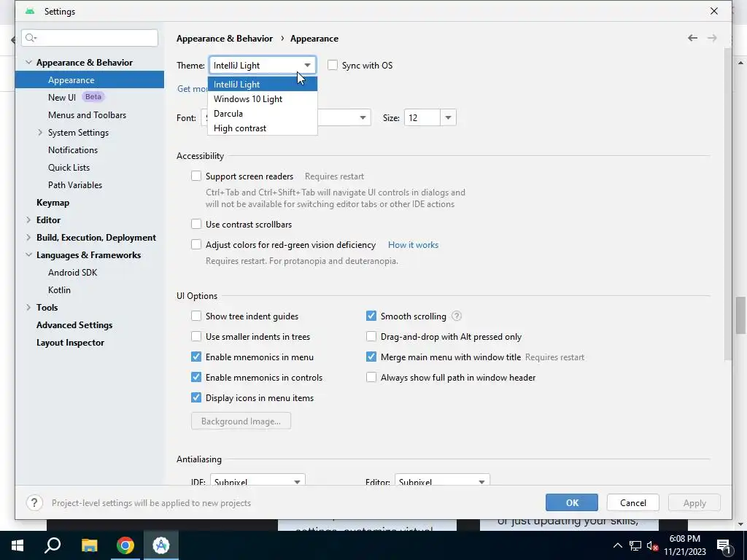The width and height of the screenshot is (747, 560).
Task: Click the muted speaker volume tray icon
Action: [x=653, y=545]
